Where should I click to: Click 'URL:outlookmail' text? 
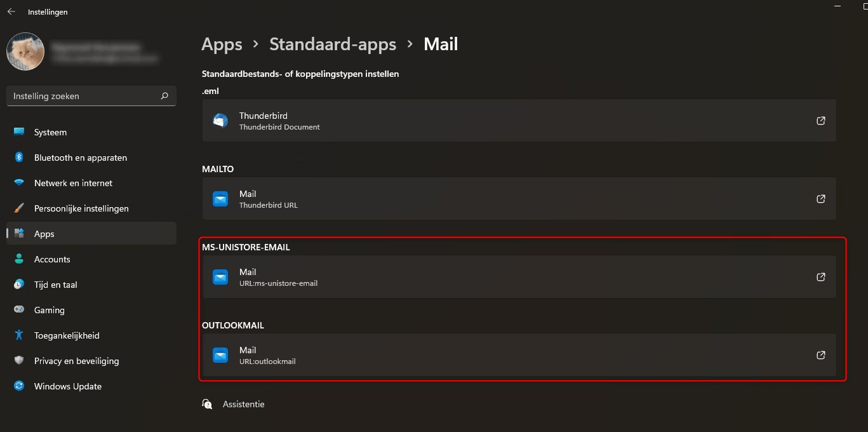coord(267,361)
